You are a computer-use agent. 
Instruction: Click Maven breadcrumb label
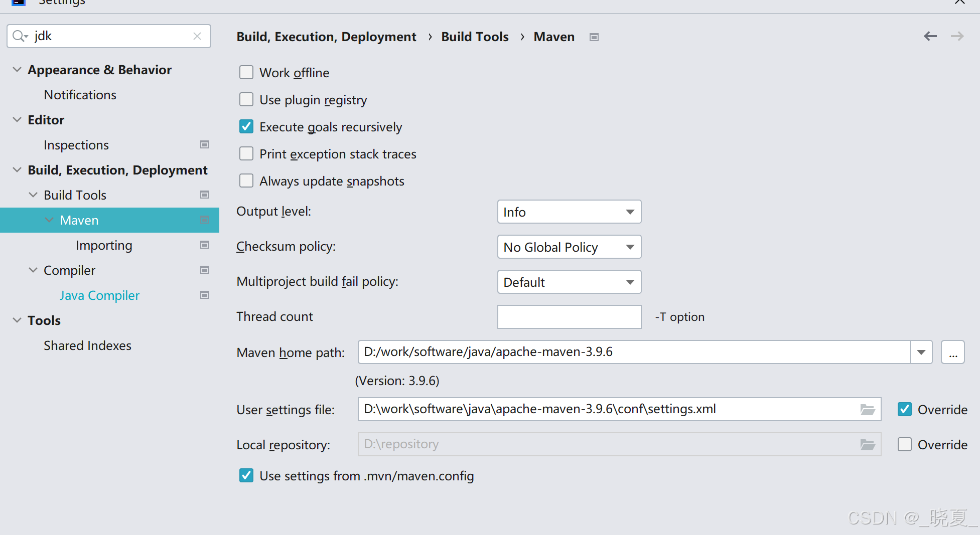pyautogui.click(x=554, y=37)
